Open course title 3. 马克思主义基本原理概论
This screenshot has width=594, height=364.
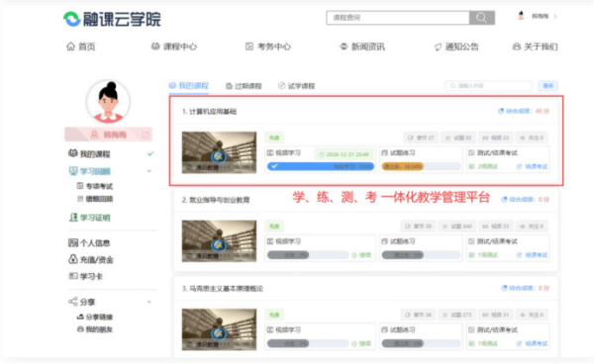(223, 288)
